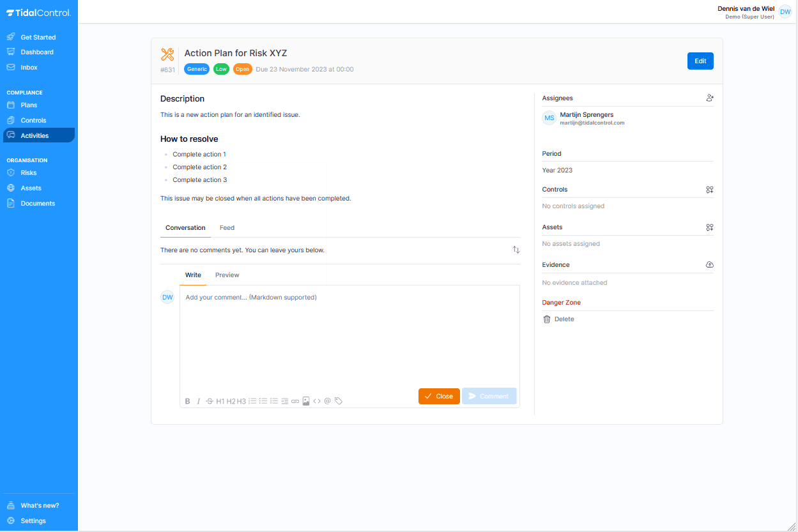
Task: Click the Delete trash icon
Action: click(x=547, y=319)
